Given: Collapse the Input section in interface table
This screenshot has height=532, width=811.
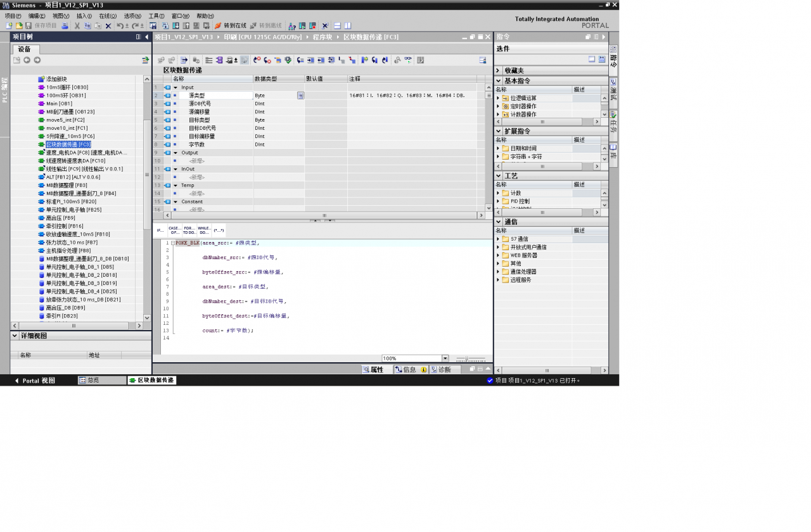Looking at the screenshot, I should (176, 87).
